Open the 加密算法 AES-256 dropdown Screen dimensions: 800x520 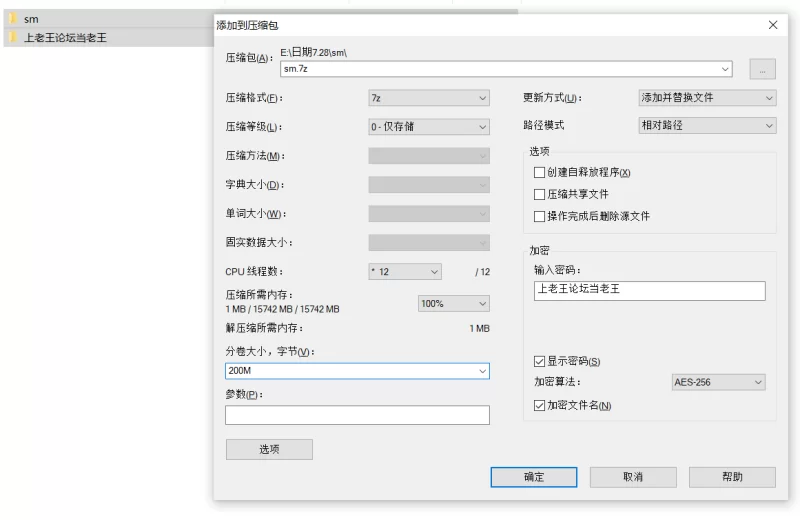(718, 382)
